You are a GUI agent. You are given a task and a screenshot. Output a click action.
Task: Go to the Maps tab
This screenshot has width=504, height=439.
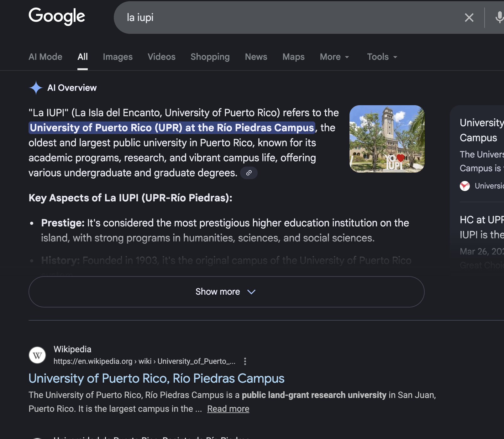(x=293, y=57)
